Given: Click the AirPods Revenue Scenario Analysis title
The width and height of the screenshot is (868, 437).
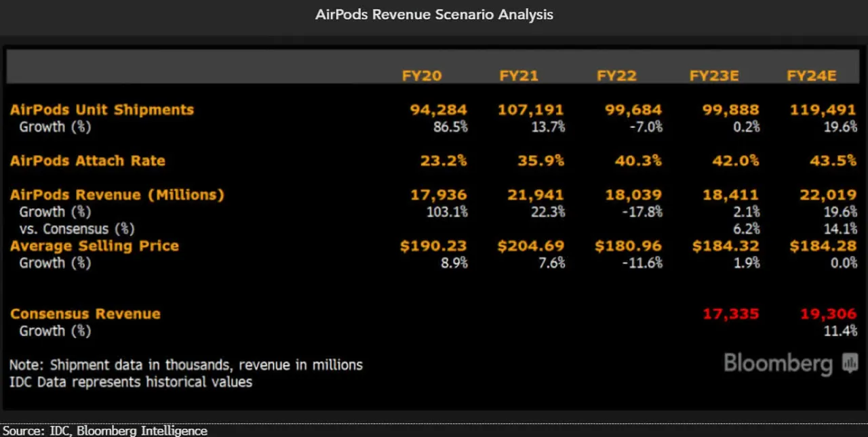Looking at the screenshot, I should [x=434, y=14].
